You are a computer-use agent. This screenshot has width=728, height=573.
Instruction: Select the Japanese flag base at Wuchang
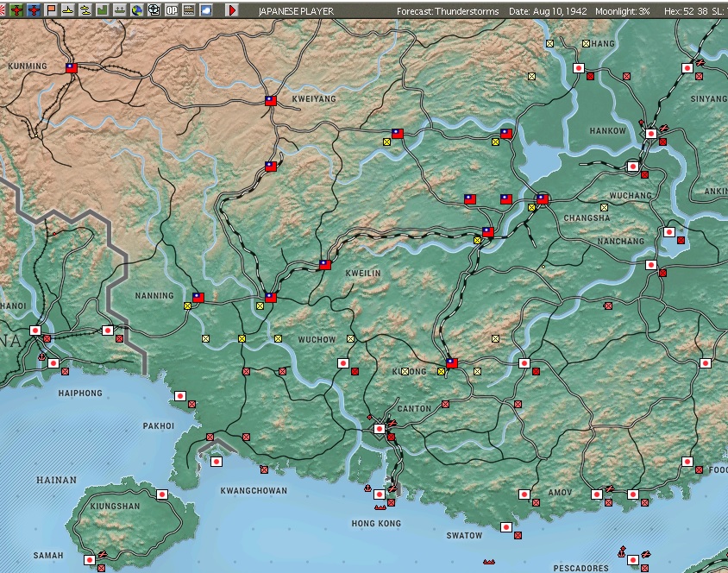tap(633, 167)
